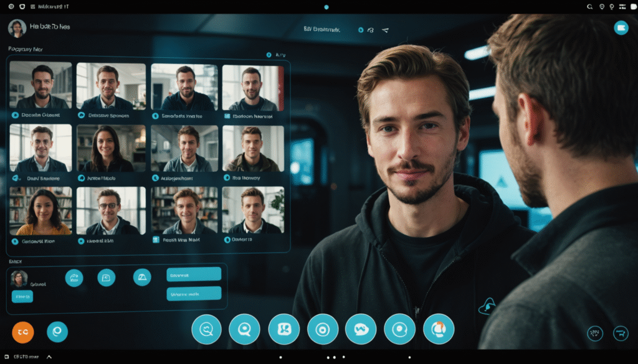This screenshot has height=364, width=638.
Task: Open the profile avatar at top left
Action: [17, 28]
